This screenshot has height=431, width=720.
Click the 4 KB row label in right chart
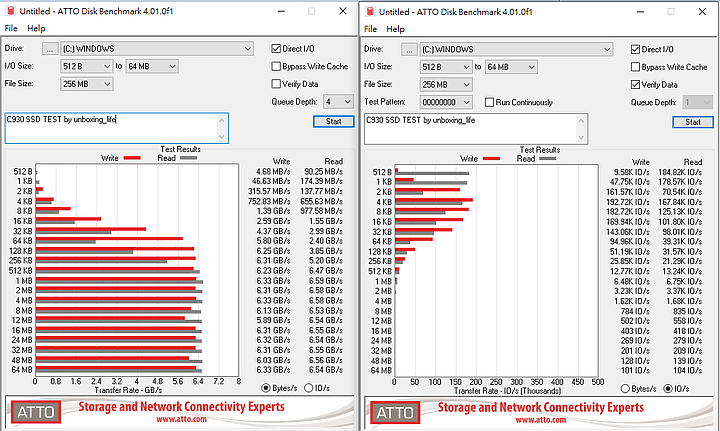click(x=384, y=202)
